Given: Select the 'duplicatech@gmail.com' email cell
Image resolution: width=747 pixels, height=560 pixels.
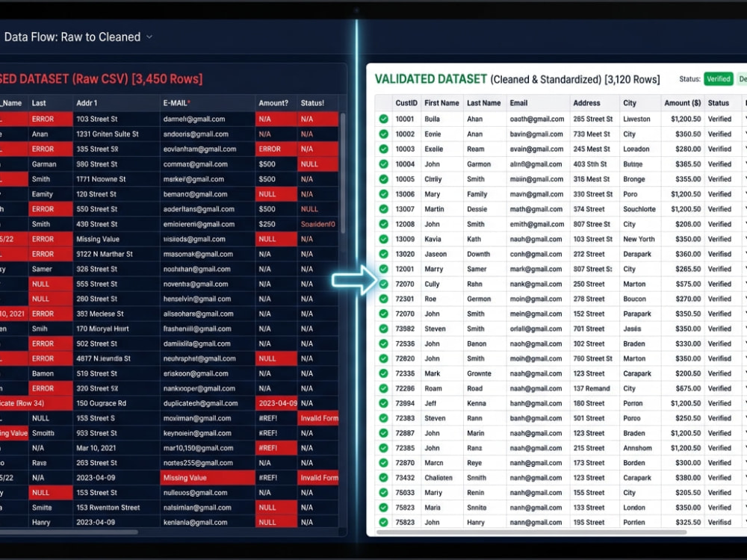Looking at the screenshot, I should tap(208, 403).
